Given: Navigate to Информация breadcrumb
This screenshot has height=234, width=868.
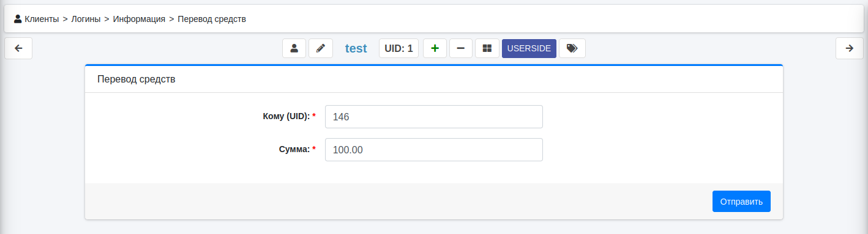Looking at the screenshot, I should (139, 19).
